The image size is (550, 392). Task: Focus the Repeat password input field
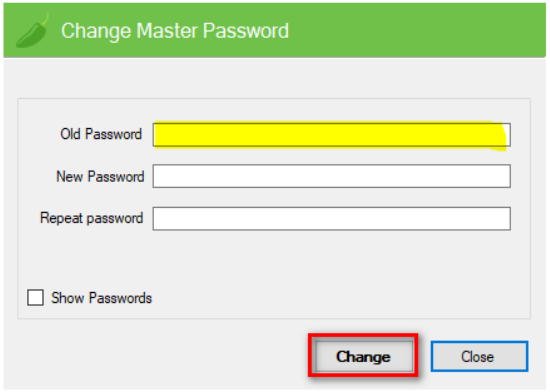pos(331,218)
